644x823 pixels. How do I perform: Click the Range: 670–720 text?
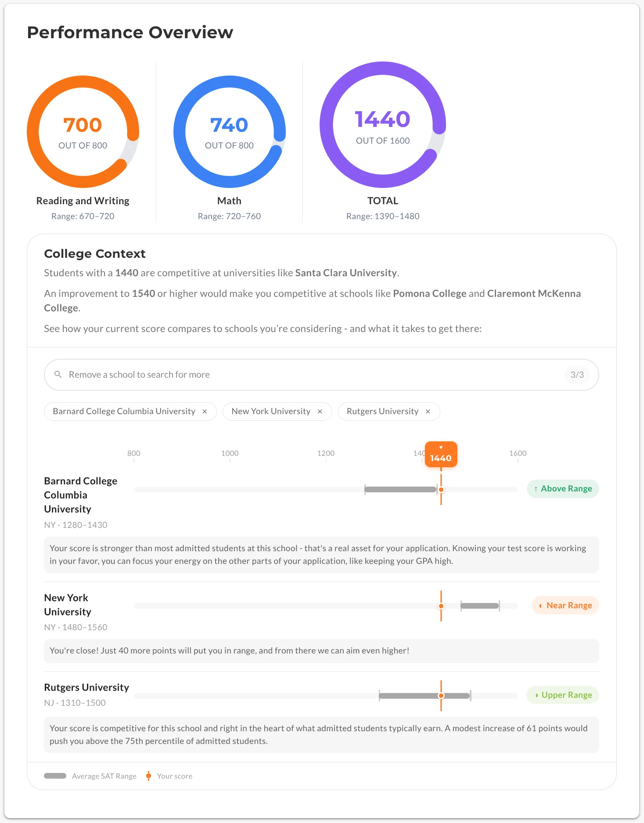point(83,216)
